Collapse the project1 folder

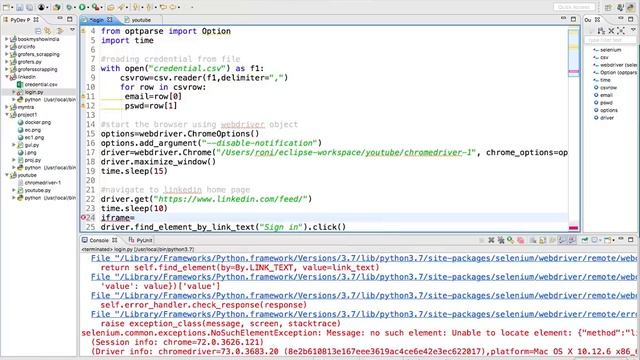click(x=7, y=115)
